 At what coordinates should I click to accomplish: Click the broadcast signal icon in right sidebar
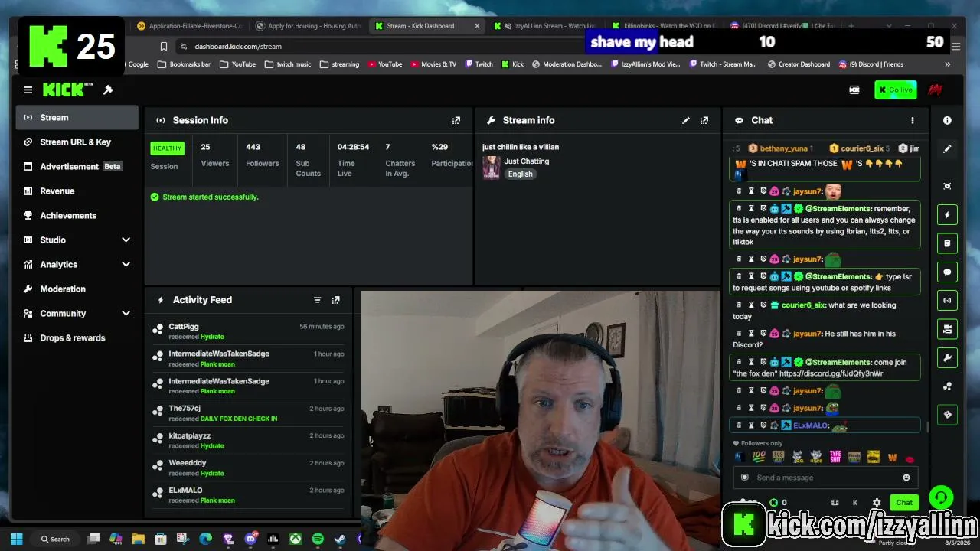[947, 300]
